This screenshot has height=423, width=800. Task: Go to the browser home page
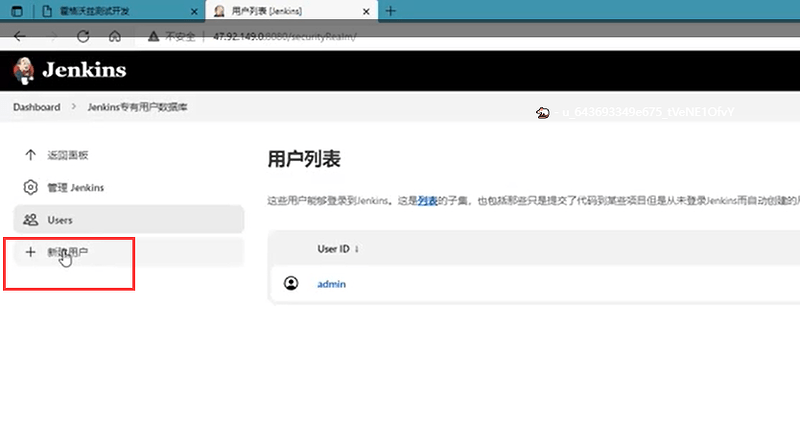tap(115, 36)
